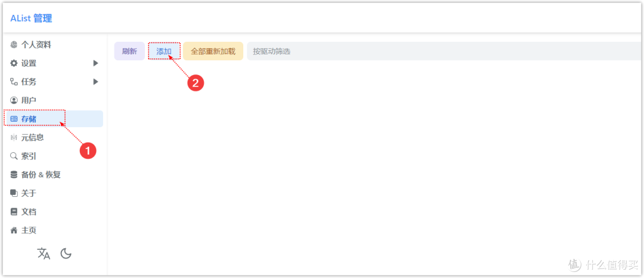This screenshot has height=278, width=644.
Task: Click the 任务 menu label
Action: pyautogui.click(x=29, y=82)
